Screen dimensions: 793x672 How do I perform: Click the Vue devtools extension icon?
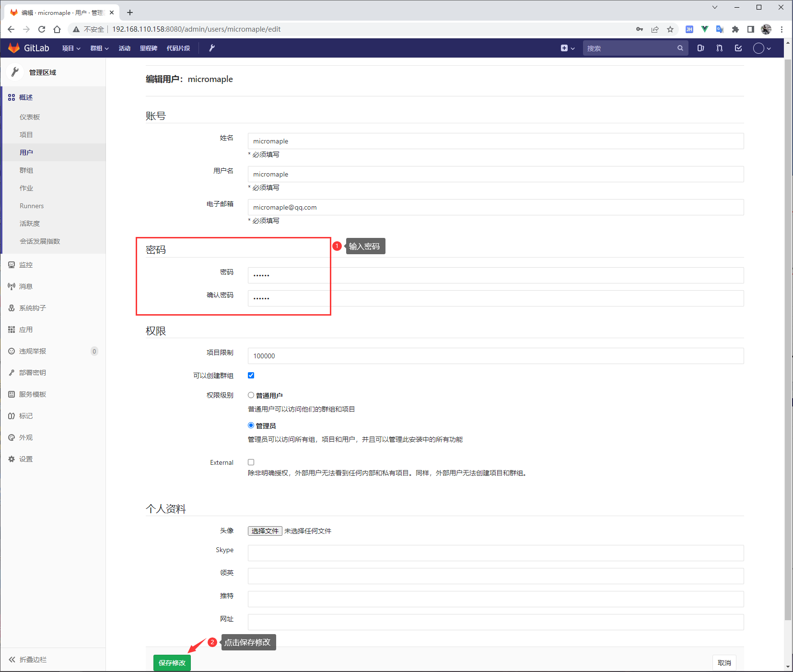pos(705,29)
